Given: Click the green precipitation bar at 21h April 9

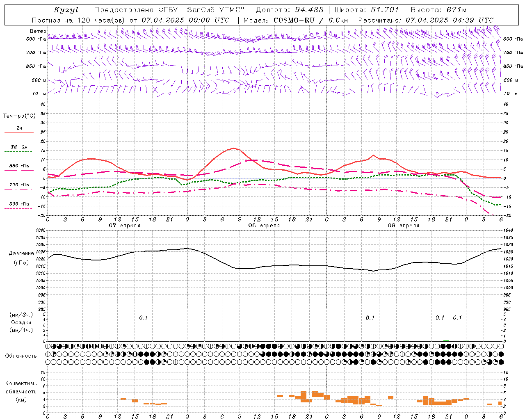Looking at the screenshot, I should [446, 340].
